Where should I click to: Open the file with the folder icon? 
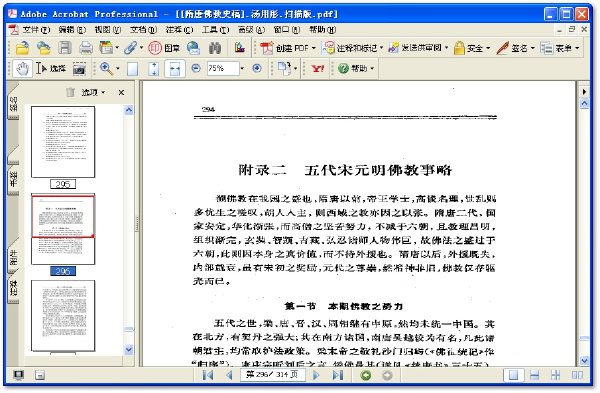(x=23, y=47)
